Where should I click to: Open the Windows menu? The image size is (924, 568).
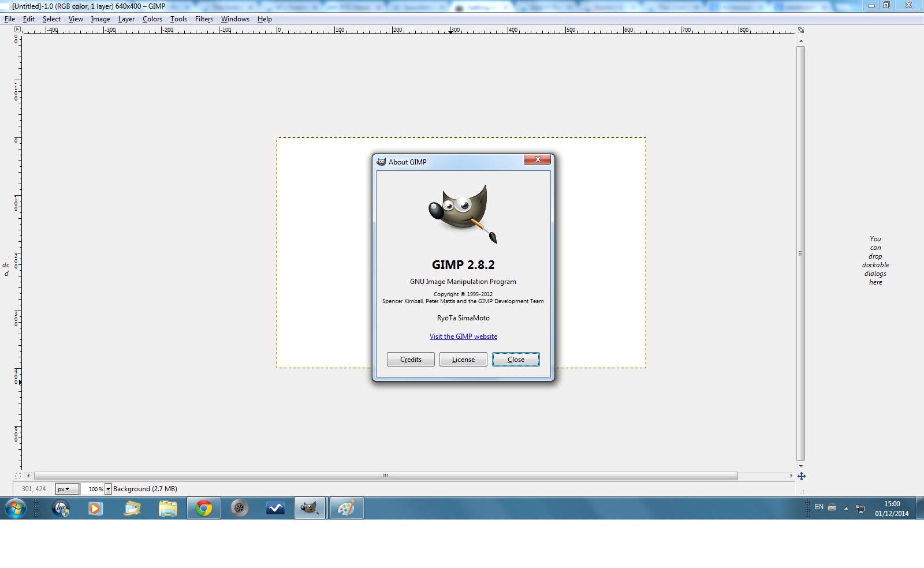tap(235, 19)
